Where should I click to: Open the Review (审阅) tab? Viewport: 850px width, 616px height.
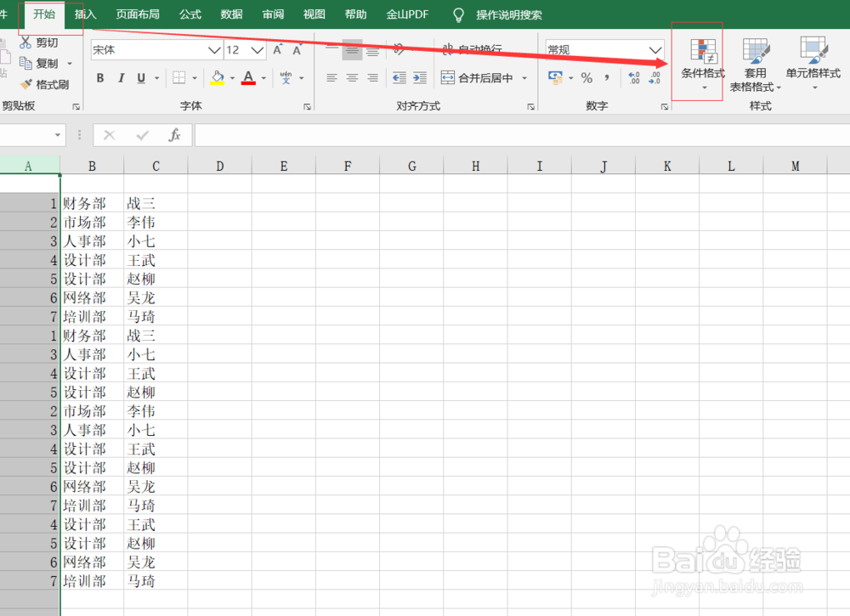(273, 14)
